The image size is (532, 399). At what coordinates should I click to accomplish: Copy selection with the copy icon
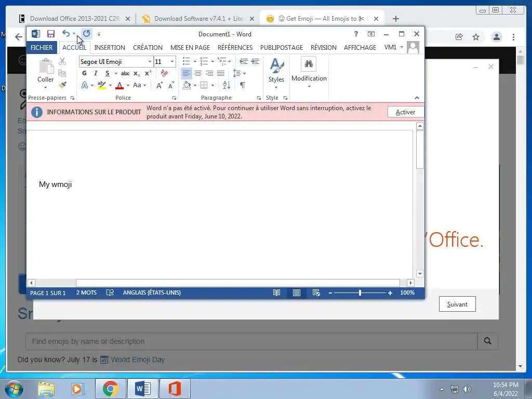click(62, 73)
